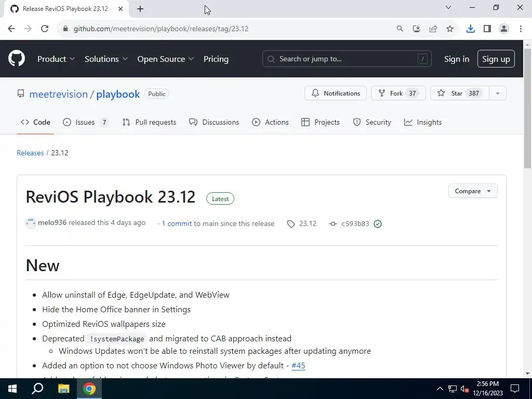Open the playbook repository link
Image resolution: width=532 pixels, height=399 pixels.
click(x=118, y=94)
